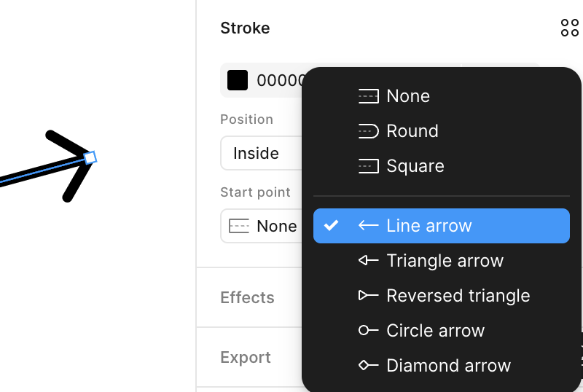Click the Triangle arrow icon
This screenshot has width=583, height=392.
368,261
